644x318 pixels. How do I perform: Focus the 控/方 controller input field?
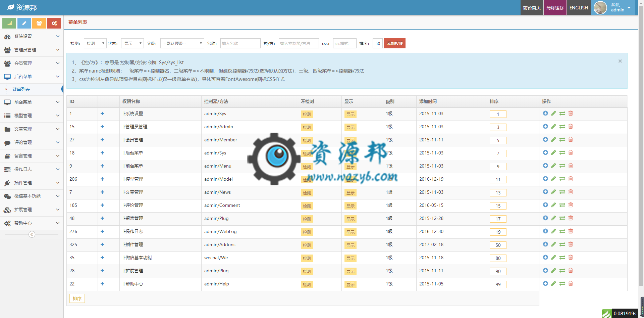[x=299, y=43]
